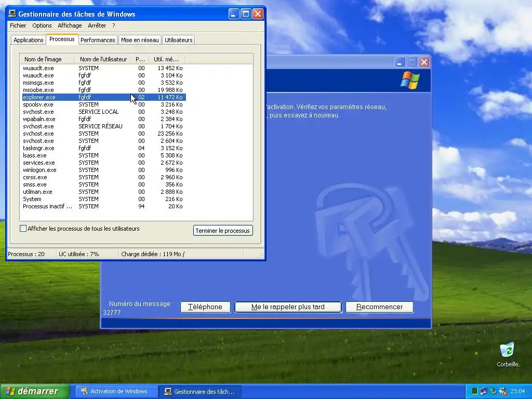Click the démarrer start button
The image size is (532, 399).
tap(35, 391)
